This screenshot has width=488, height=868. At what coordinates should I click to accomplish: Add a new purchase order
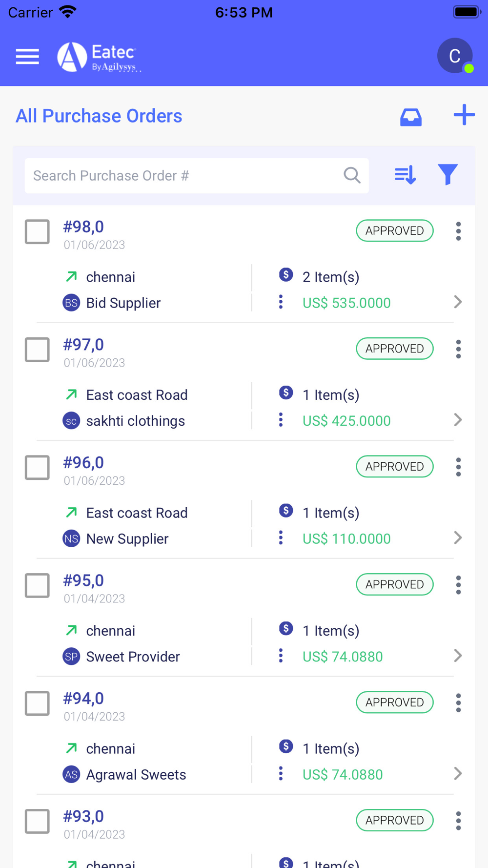464,115
